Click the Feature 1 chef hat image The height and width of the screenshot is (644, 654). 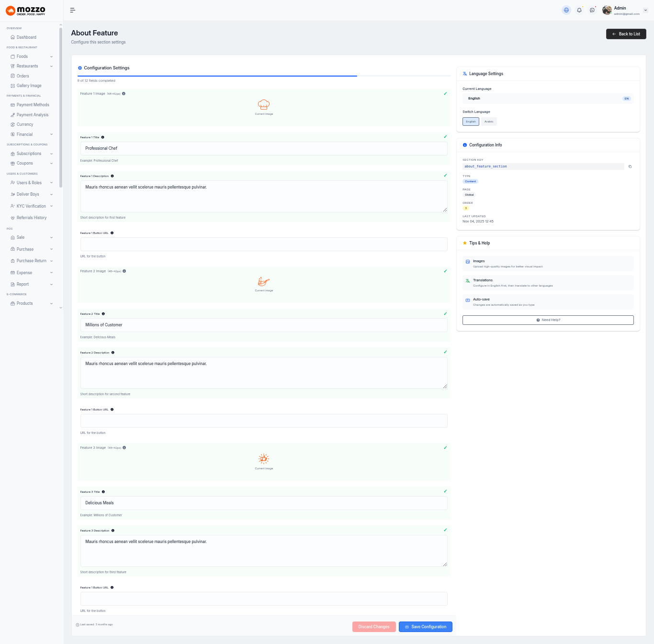(x=264, y=105)
